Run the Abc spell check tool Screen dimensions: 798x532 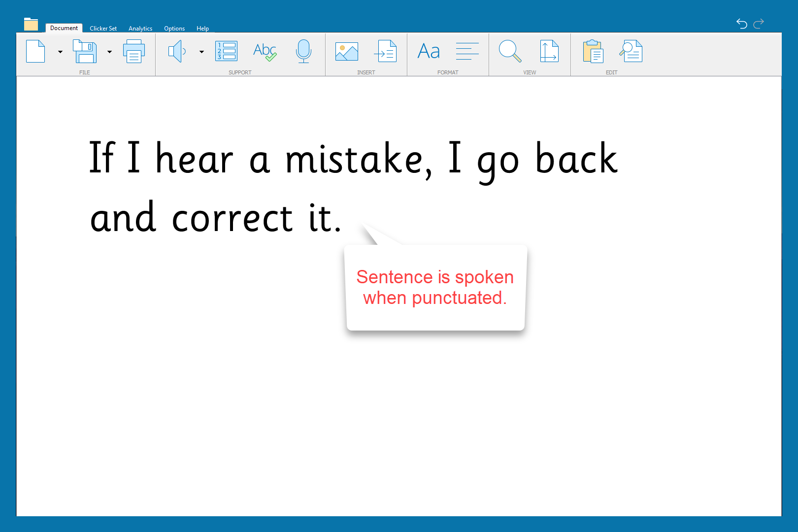pos(265,51)
